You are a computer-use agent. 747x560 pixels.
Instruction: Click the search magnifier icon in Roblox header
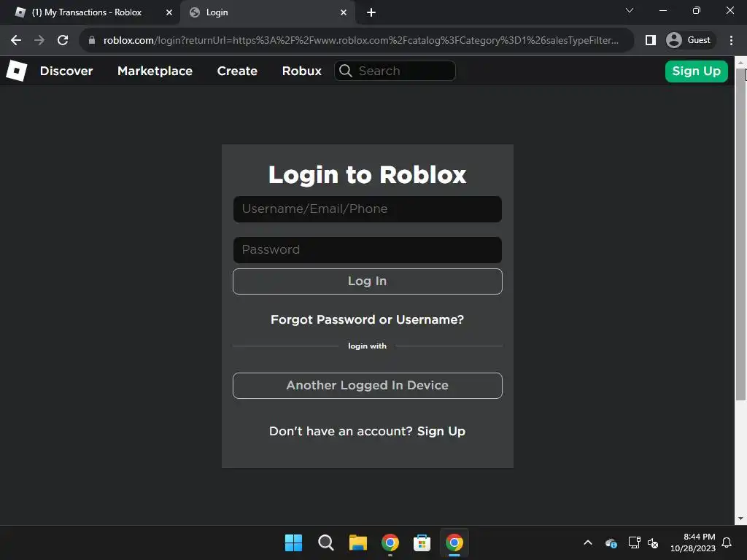(345, 71)
